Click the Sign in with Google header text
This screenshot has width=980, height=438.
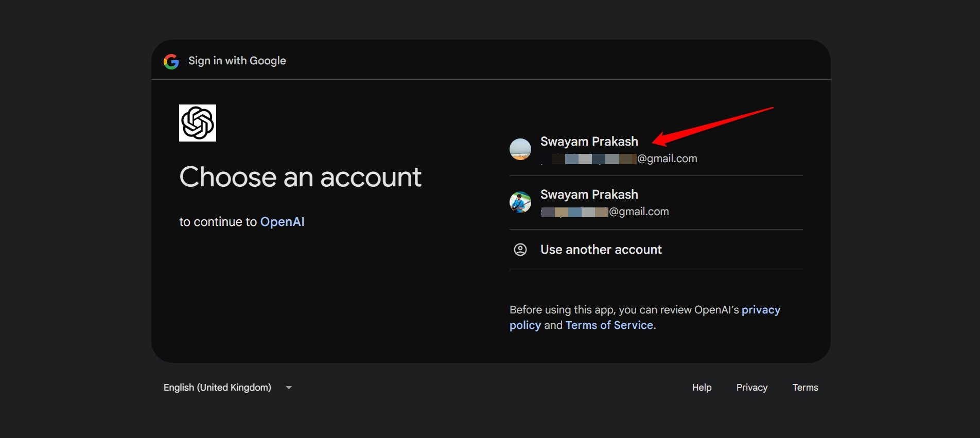point(237,61)
